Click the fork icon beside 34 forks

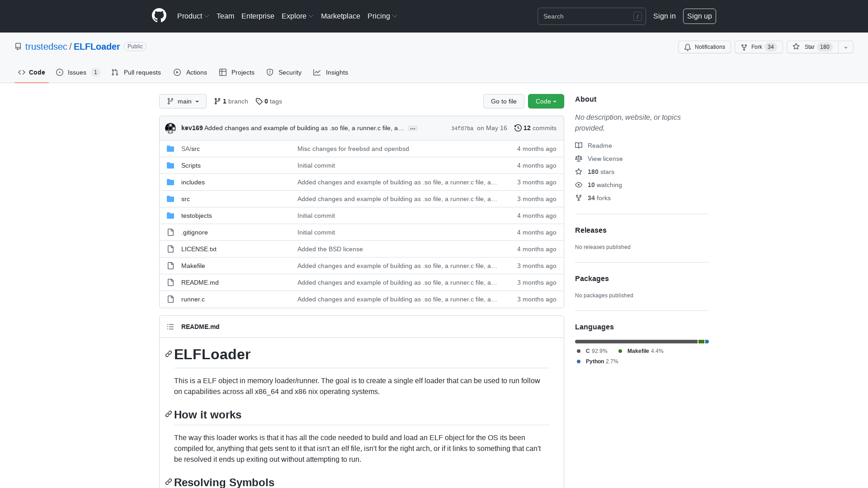579,198
